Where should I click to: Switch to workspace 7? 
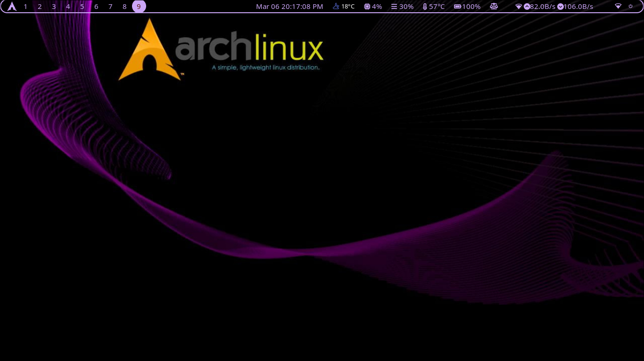[110, 7]
